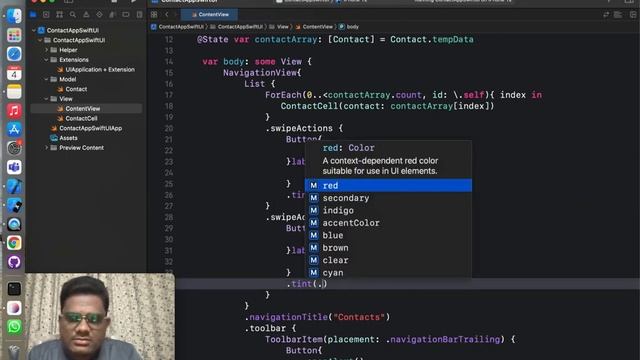
Task: Choose brown completion suggestion
Action: pyautogui.click(x=388, y=248)
